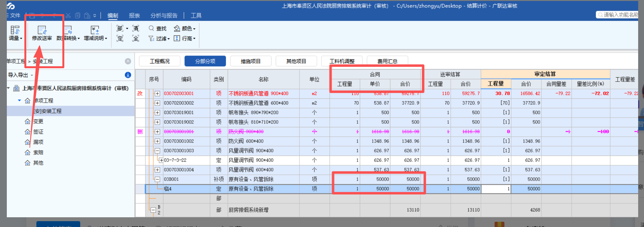Switch to the 编制 ribbon tab
This screenshot has width=644, height=227.
(113, 15)
